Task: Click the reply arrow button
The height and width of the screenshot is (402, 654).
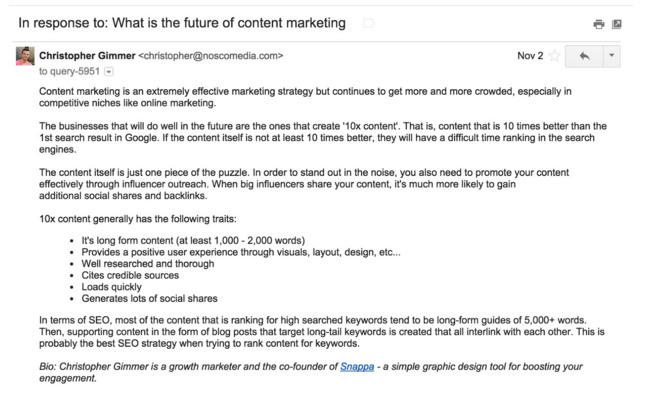Action: click(x=583, y=57)
